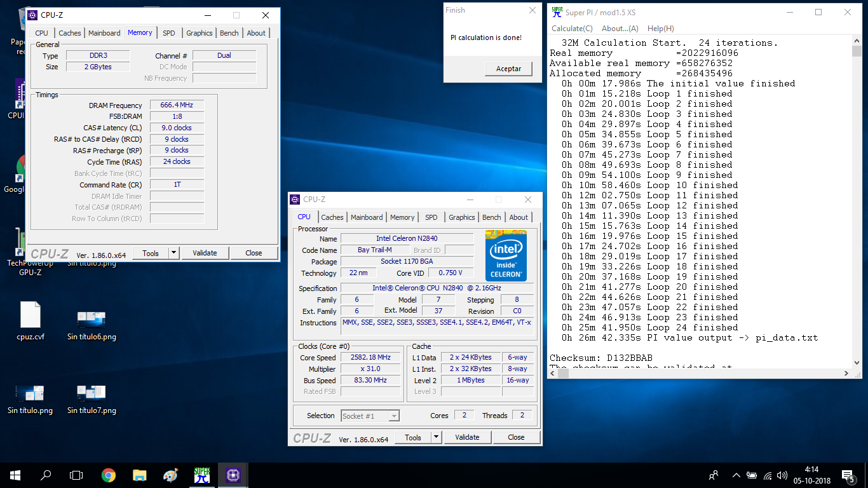Click CPU-Z processor window title icon
This screenshot has height=488, width=868.
[295, 200]
